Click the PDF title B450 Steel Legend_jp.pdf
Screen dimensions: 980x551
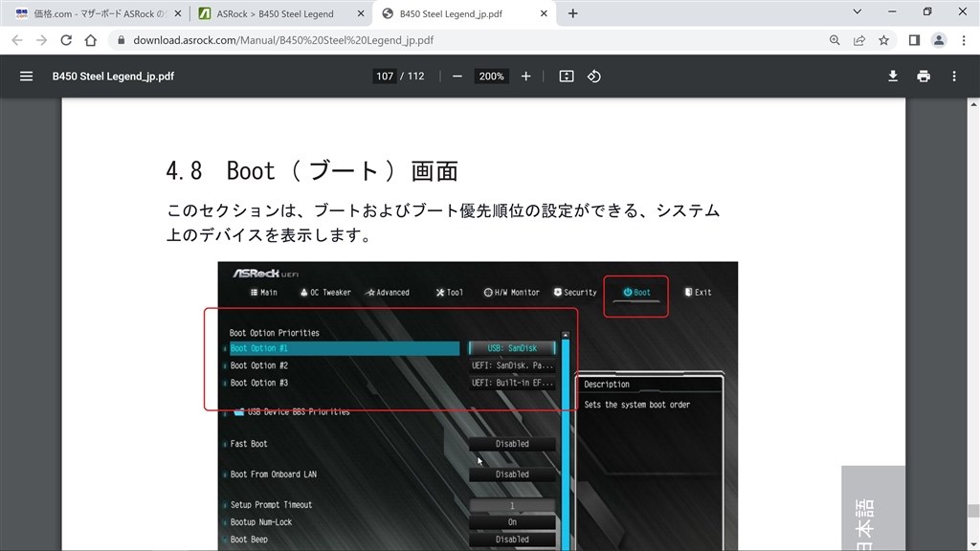113,77
